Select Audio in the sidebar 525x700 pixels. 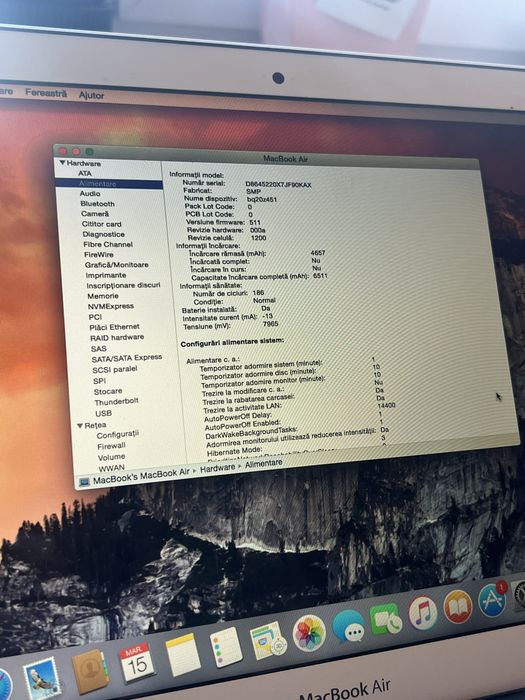(90, 194)
